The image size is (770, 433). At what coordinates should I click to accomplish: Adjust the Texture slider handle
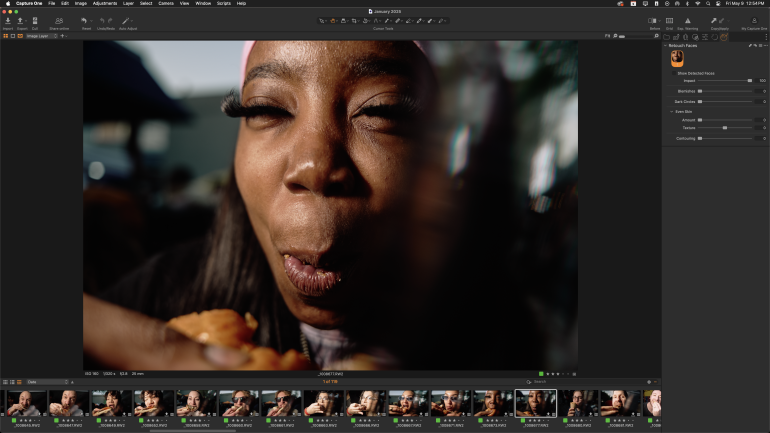[x=725, y=128]
